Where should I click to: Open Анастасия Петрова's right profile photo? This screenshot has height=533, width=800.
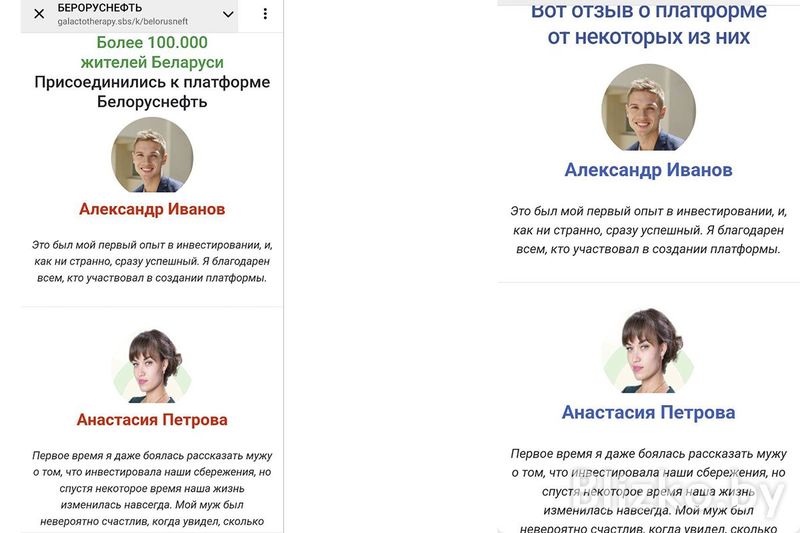click(x=648, y=350)
